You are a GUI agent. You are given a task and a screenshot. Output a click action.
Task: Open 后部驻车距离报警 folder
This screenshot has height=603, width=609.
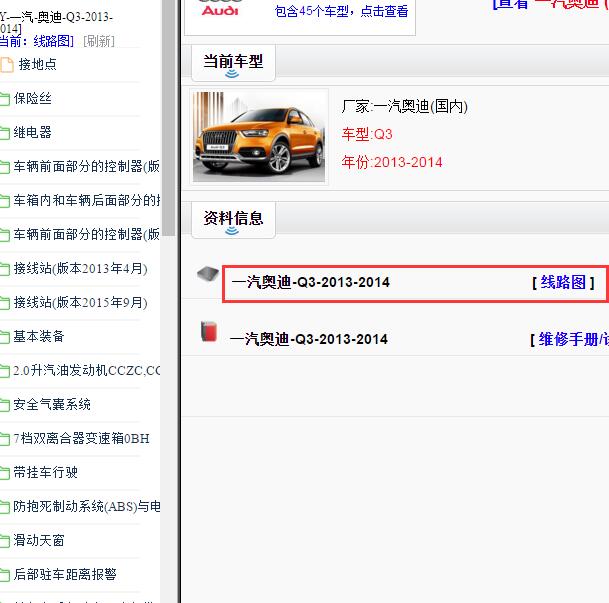pos(65,574)
